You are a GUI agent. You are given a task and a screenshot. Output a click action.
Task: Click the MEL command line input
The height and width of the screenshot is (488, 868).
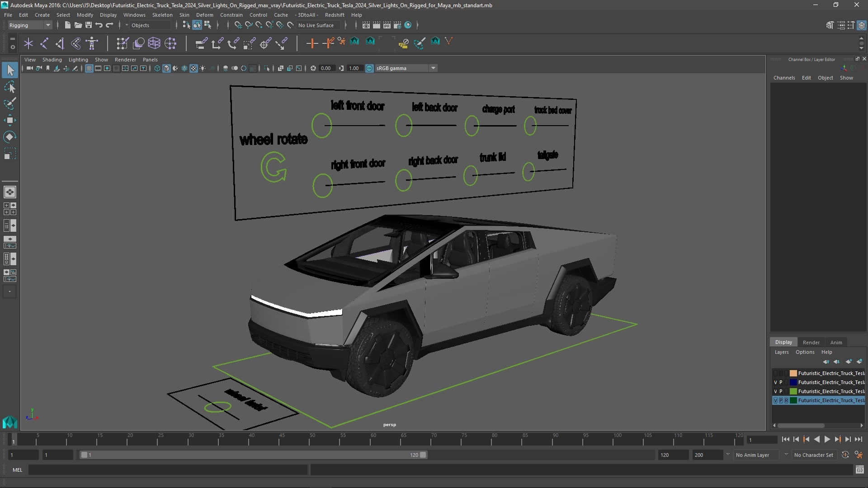click(x=168, y=470)
